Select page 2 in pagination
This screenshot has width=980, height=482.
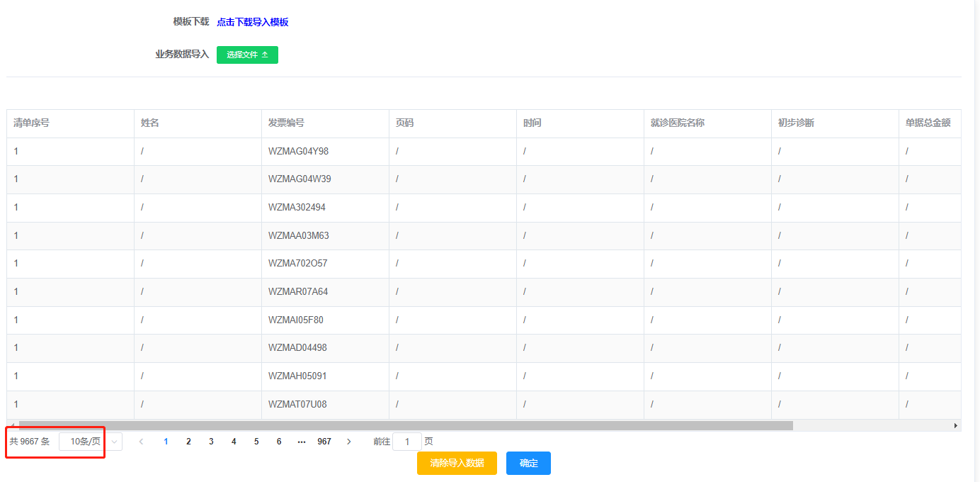coord(188,442)
